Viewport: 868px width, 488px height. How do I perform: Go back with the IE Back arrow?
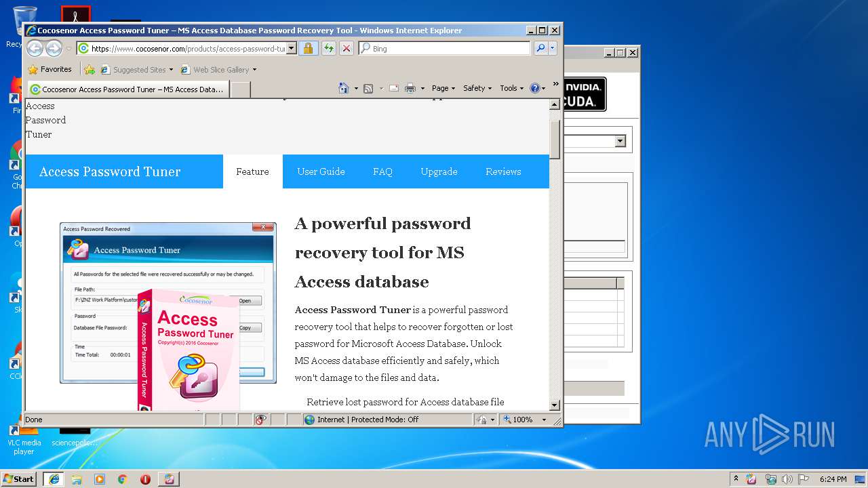[x=35, y=48]
